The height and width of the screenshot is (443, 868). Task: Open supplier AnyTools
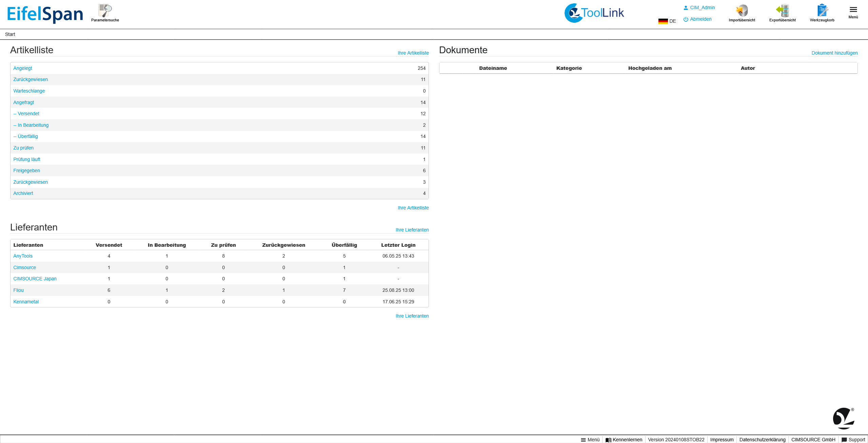click(x=23, y=256)
